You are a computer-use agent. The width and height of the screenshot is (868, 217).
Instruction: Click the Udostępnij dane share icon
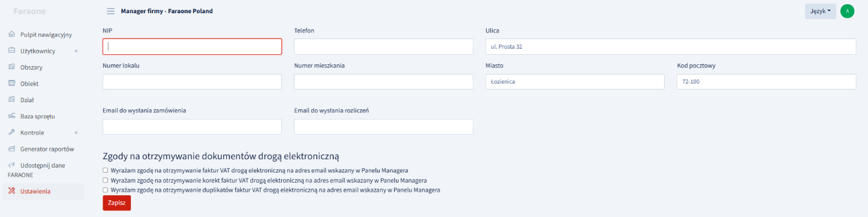point(12,165)
